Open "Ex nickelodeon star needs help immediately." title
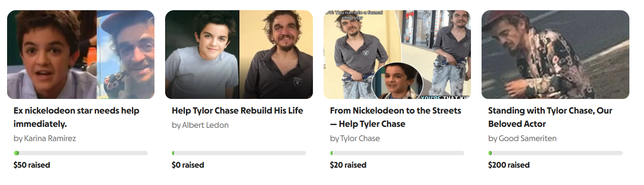Viewport: 644px width, 185px height. [76, 117]
